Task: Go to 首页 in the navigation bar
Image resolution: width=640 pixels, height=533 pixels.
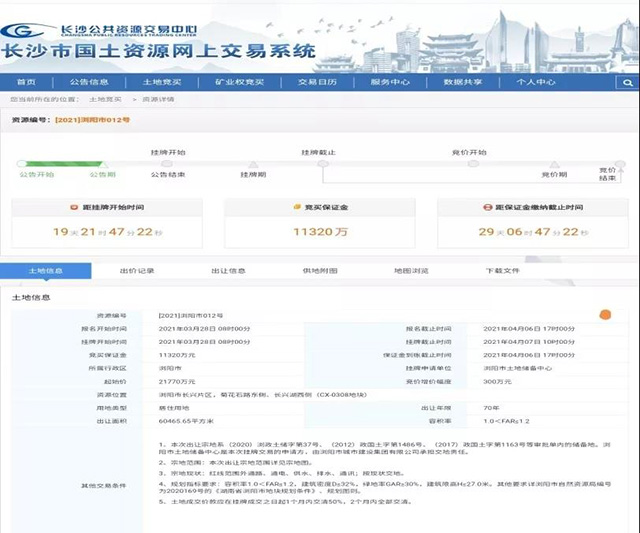Action: (26, 82)
